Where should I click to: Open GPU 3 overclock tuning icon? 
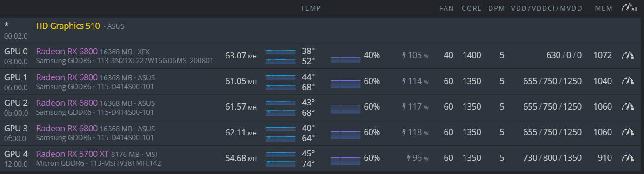(x=628, y=132)
